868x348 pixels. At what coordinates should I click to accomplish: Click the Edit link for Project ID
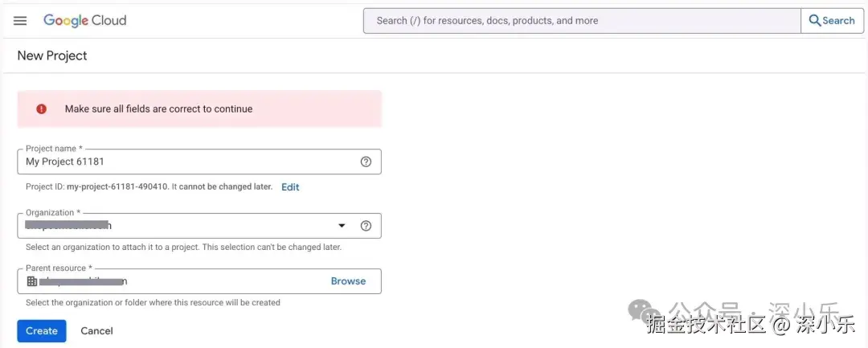290,187
